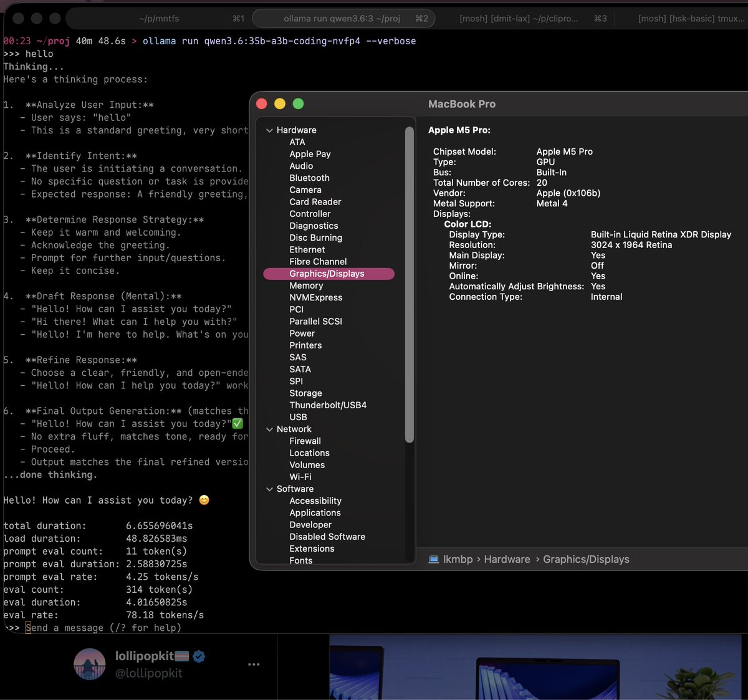Collapse the Network section

269,429
